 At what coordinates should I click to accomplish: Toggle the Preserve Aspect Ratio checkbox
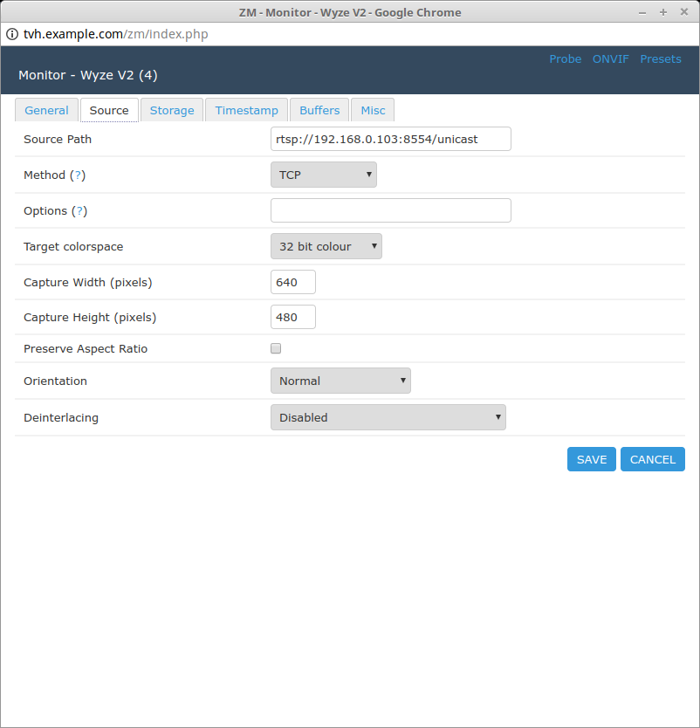(x=276, y=348)
